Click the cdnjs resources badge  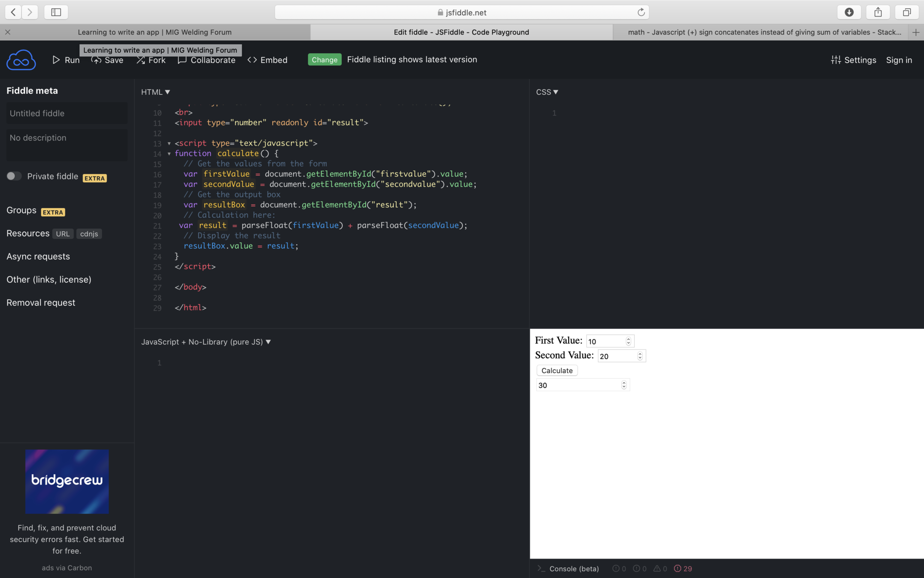pos(89,234)
